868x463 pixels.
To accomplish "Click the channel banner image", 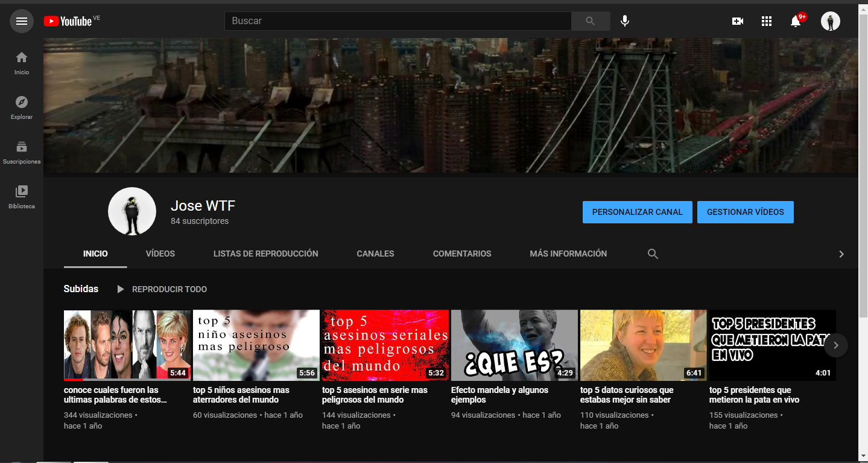I will coord(451,106).
